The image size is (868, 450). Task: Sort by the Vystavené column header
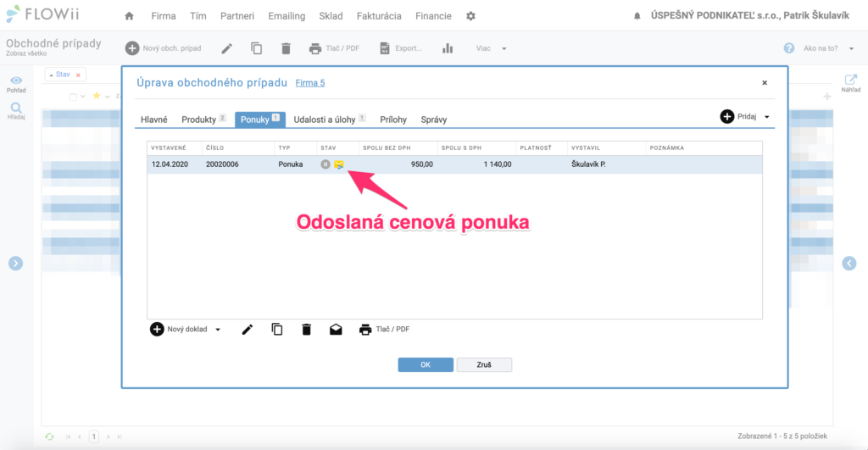pyautogui.click(x=169, y=147)
